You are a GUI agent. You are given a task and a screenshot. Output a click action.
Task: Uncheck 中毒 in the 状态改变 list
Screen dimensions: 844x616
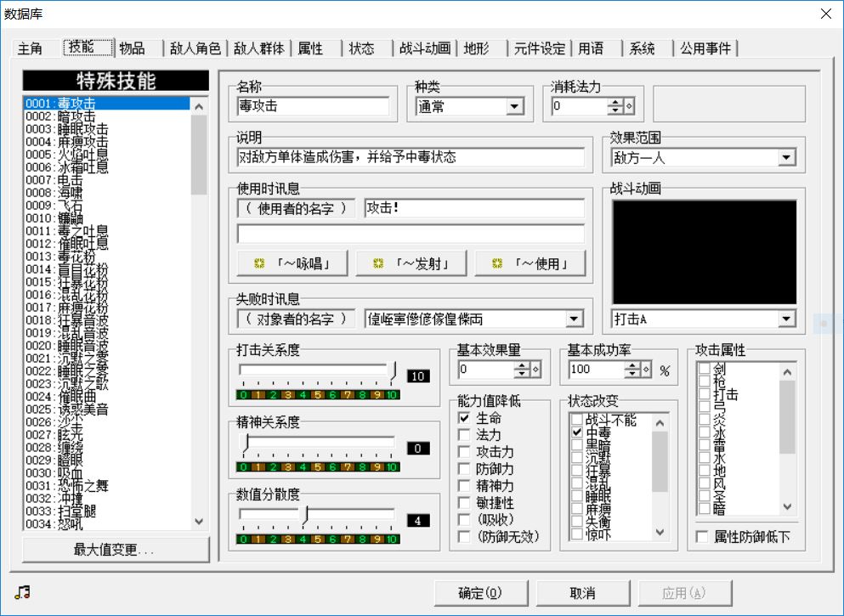coord(577,432)
